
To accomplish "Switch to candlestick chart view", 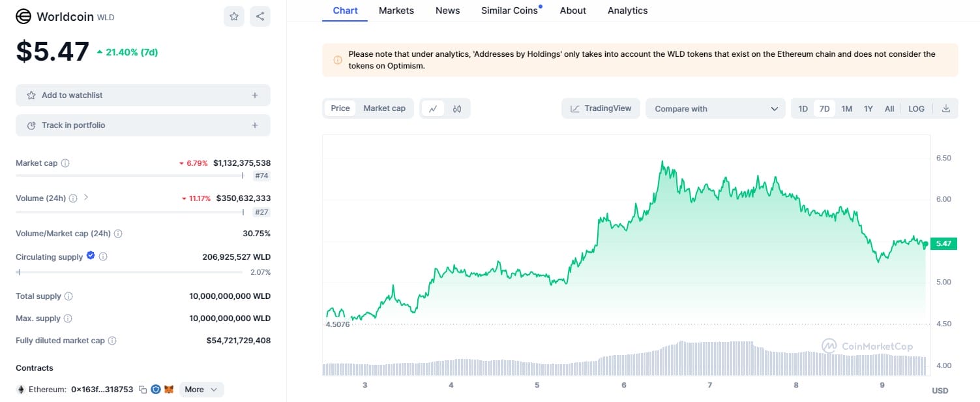I will tap(457, 109).
